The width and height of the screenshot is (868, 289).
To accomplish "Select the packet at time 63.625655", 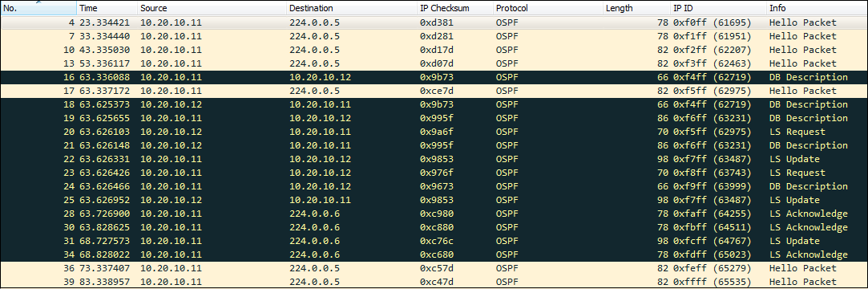I will [434, 118].
